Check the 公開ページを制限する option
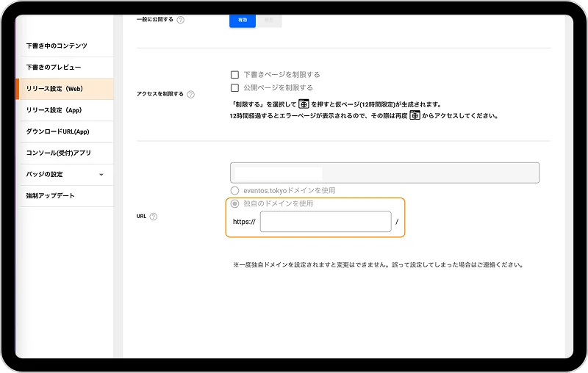Viewport: 588px width, 373px height. [x=235, y=87]
